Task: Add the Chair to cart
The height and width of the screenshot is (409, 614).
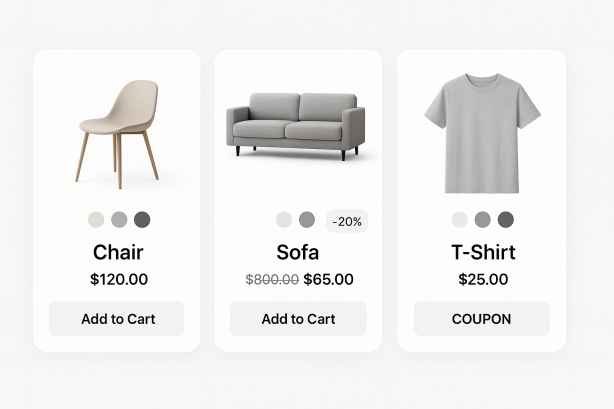Action: (x=117, y=319)
